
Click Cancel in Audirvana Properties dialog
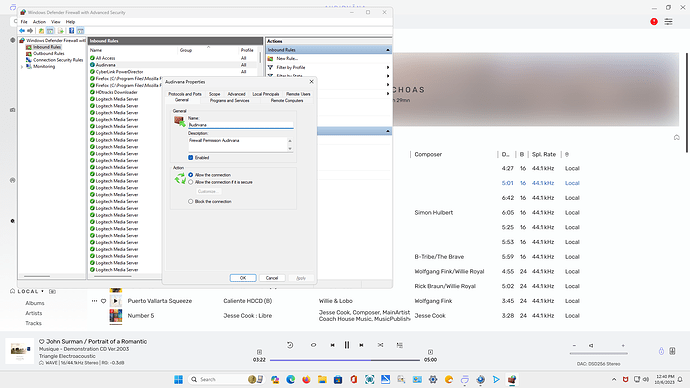pos(272,278)
